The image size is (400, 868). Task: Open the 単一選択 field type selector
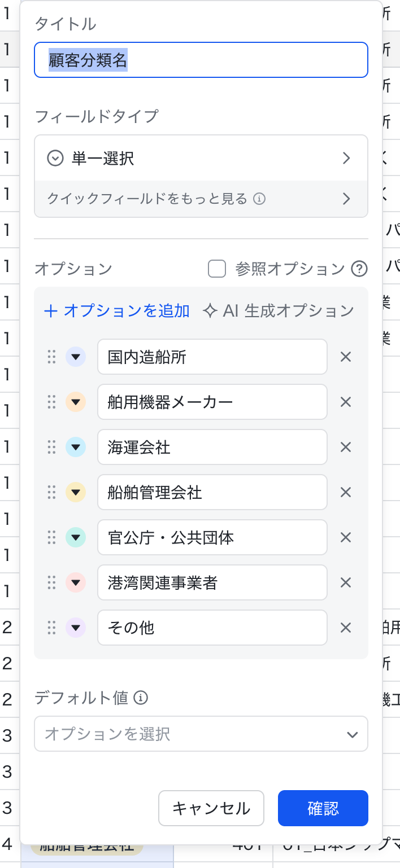pyautogui.click(x=201, y=159)
